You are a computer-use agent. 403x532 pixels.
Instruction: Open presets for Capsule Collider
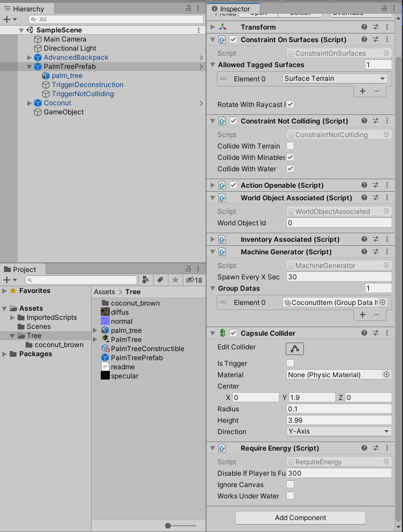[x=376, y=333]
